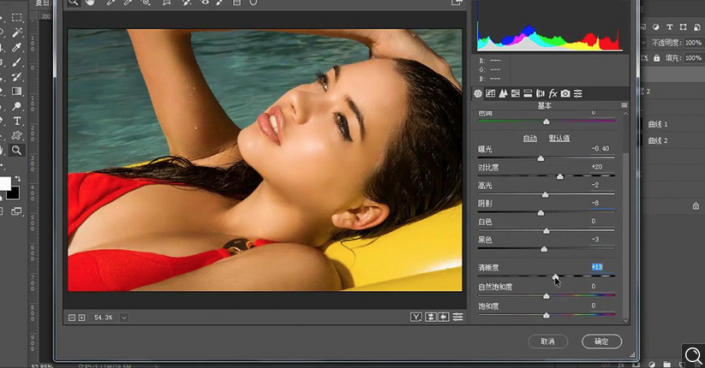The width and height of the screenshot is (705, 368).
Task: Select the Gradient tool
Action: click(x=17, y=91)
